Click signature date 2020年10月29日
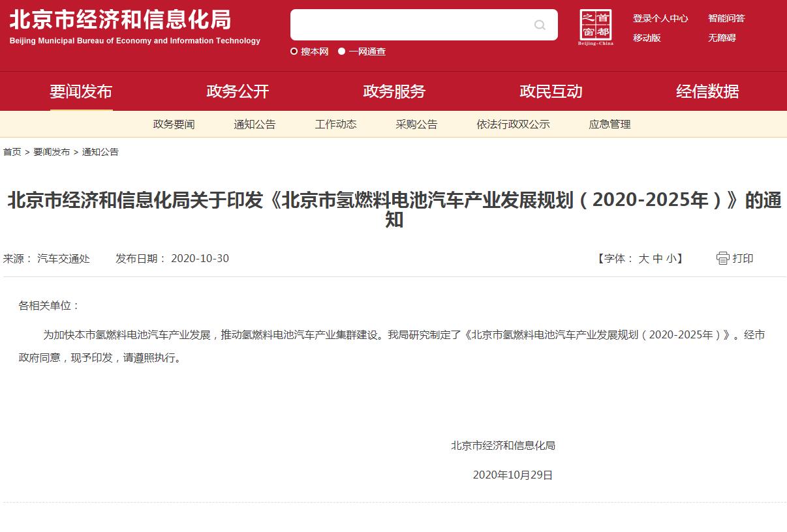The width and height of the screenshot is (787, 532). point(513,475)
